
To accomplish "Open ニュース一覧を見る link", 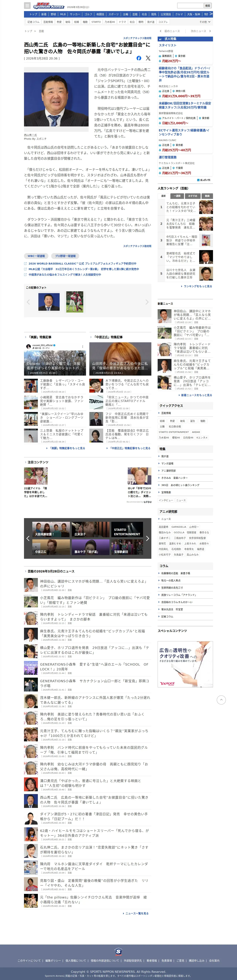I will [137, 913].
